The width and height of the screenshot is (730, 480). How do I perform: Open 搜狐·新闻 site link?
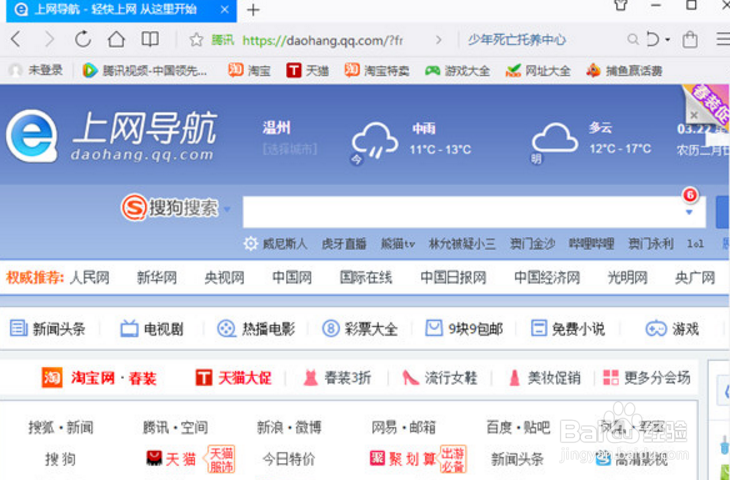pos(61,427)
